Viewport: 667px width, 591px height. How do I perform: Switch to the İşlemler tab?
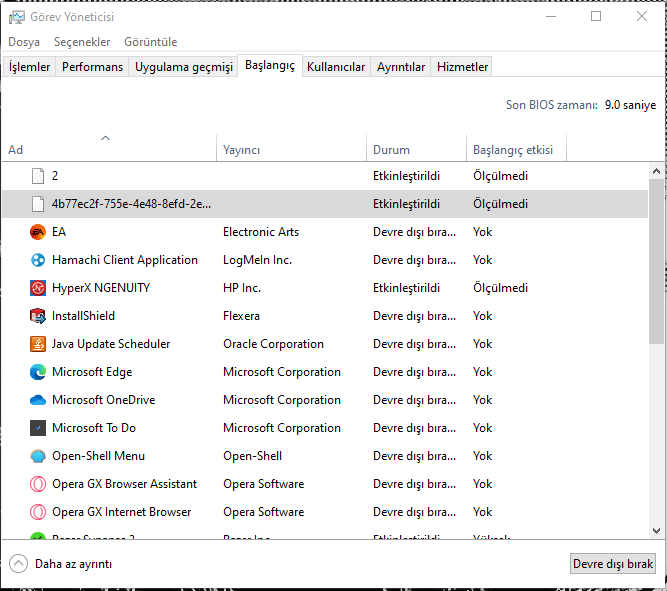(29, 67)
